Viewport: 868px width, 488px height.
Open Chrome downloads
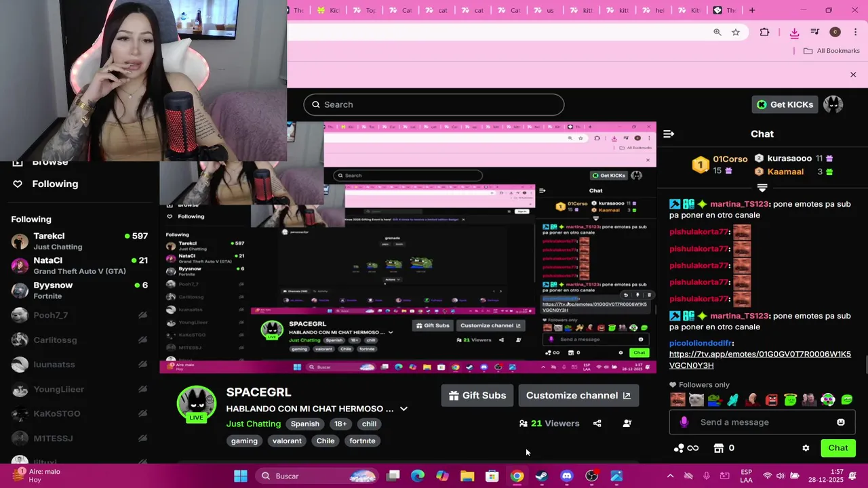click(794, 33)
